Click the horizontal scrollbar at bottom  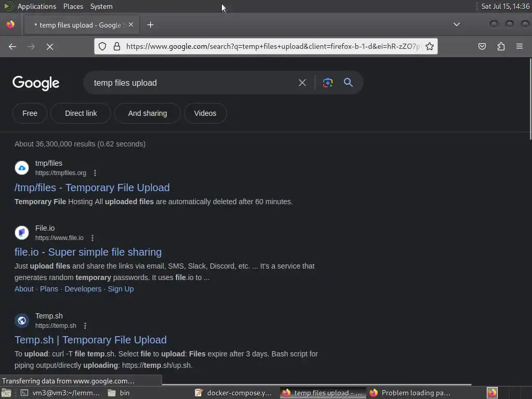click(317, 385)
